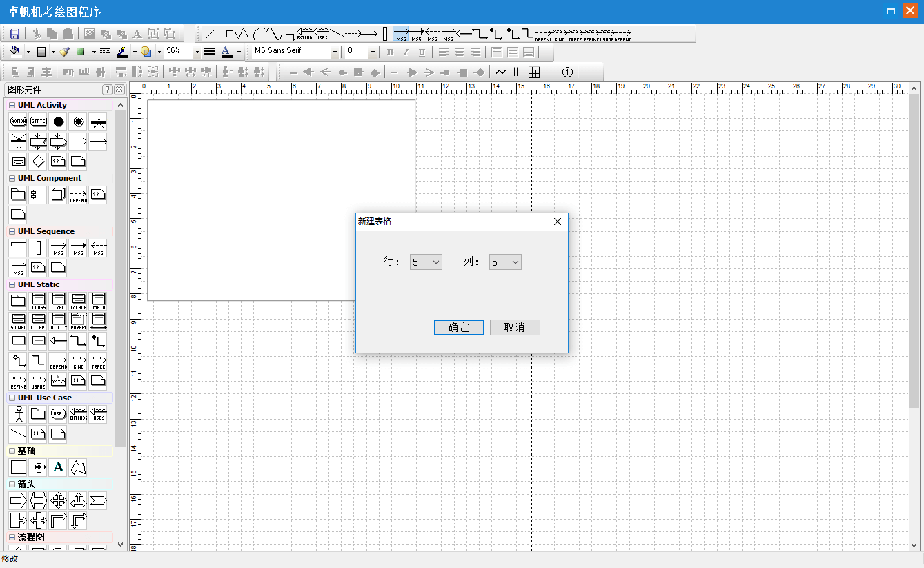Toggle underline text formatting

pyautogui.click(x=422, y=52)
